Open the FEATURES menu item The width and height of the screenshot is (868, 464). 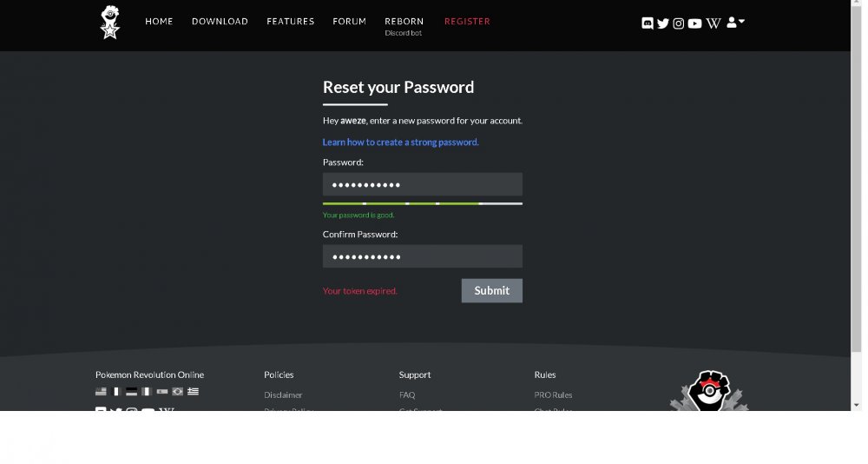coord(290,22)
